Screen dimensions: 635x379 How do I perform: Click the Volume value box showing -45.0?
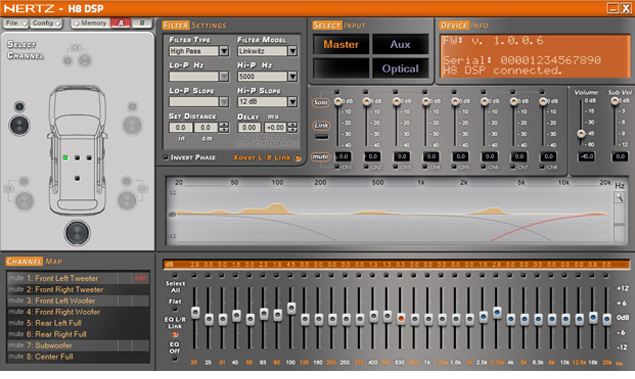(x=586, y=156)
